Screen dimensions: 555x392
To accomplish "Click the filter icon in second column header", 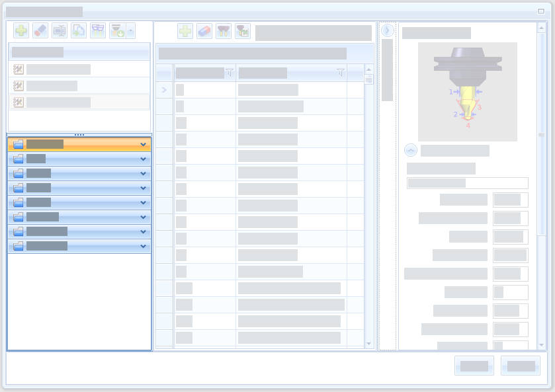I will click(x=340, y=73).
